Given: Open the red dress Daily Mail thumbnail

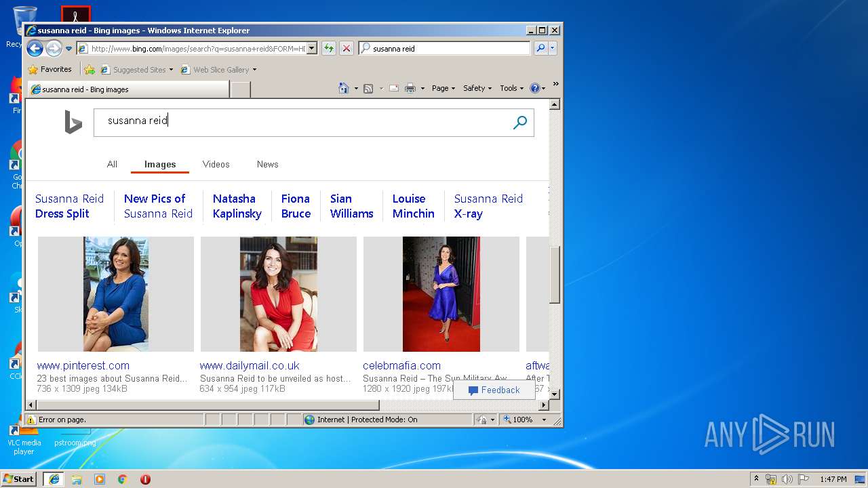Looking at the screenshot, I should click(279, 294).
